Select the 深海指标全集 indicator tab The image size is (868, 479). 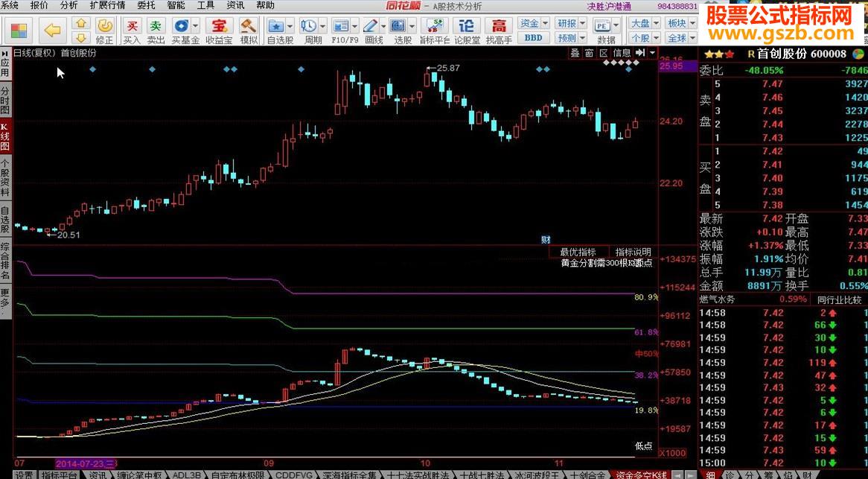(x=349, y=475)
